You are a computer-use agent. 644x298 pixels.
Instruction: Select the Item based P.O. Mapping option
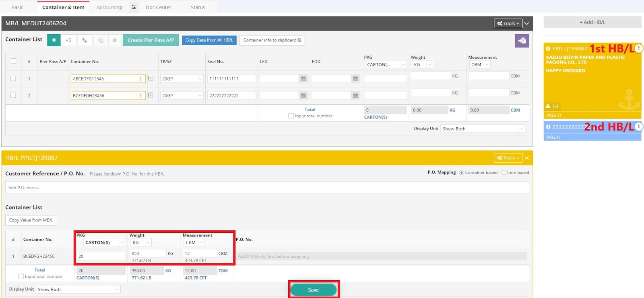click(504, 173)
